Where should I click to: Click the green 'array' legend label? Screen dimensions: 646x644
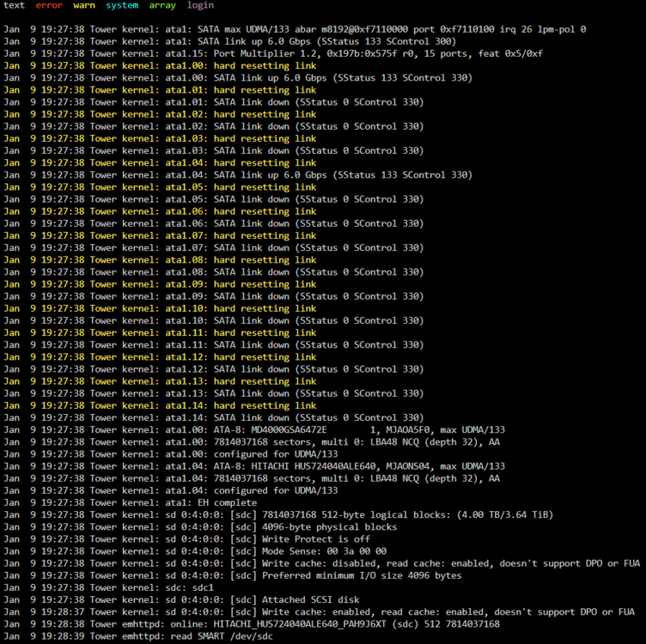click(162, 5)
